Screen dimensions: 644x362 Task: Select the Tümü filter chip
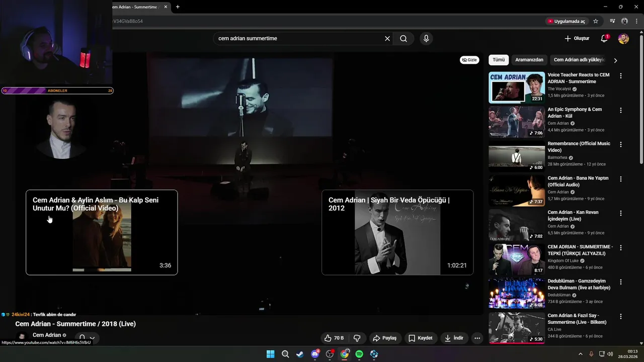[499, 60]
